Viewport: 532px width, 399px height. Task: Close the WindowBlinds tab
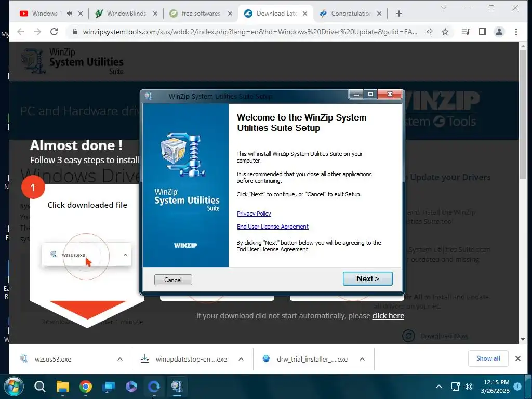[155, 14]
